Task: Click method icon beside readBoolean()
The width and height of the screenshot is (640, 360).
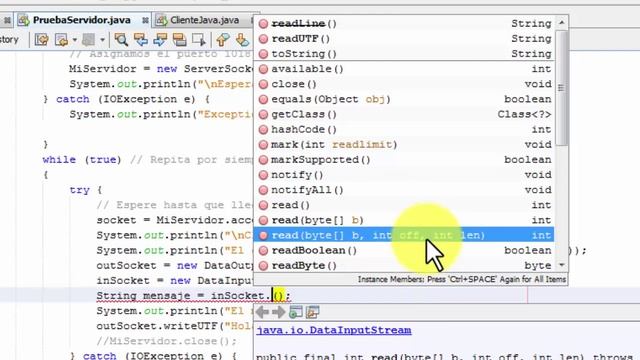Action: click(x=263, y=250)
